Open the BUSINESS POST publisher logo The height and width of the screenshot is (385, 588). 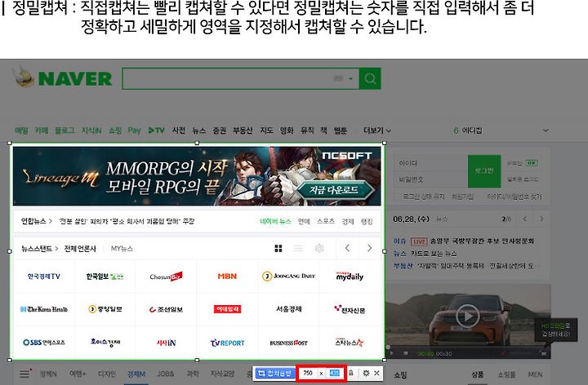tap(289, 343)
